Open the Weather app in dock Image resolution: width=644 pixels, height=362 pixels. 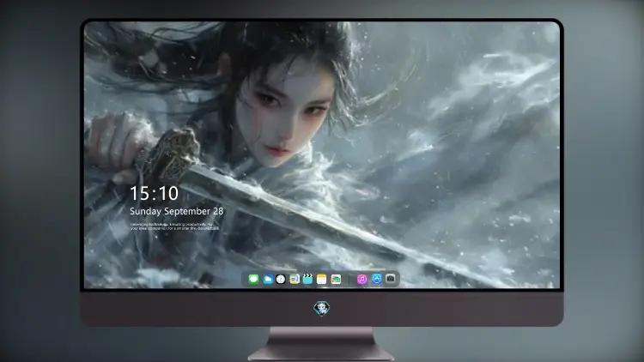(267, 279)
